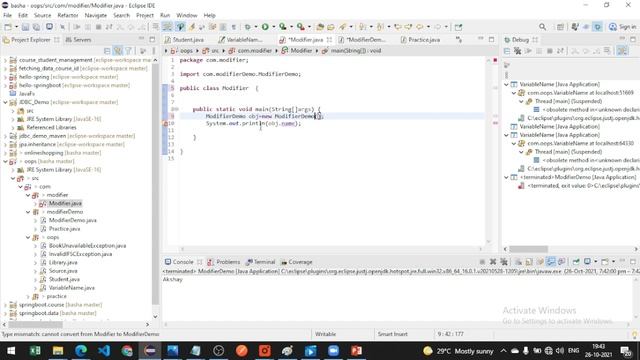Select Library.java in the oops package

pos(59,263)
